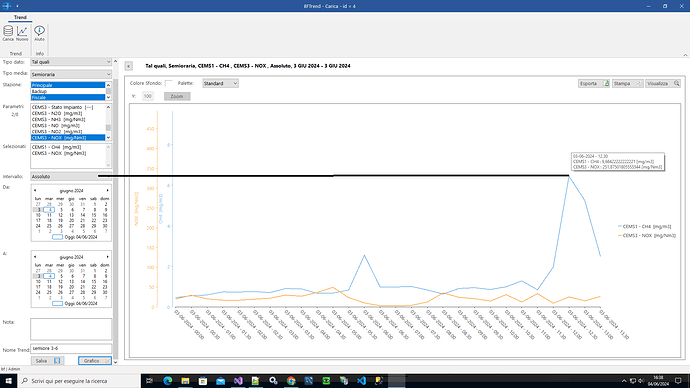
Task: Open the Visualizza magnifier button
Action: (x=663, y=83)
